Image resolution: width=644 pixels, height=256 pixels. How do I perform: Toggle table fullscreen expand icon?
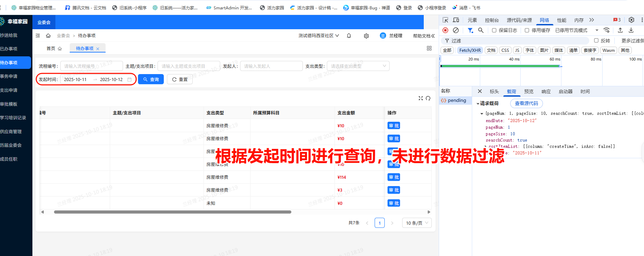click(x=421, y=98)
